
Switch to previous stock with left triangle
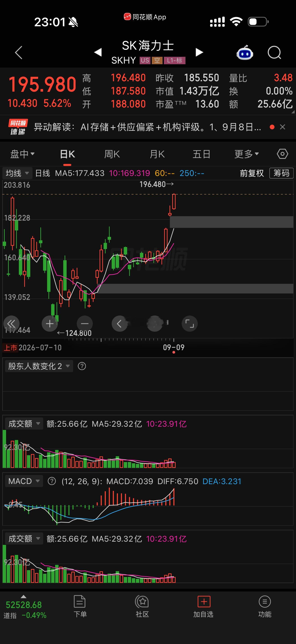point(98,52)
